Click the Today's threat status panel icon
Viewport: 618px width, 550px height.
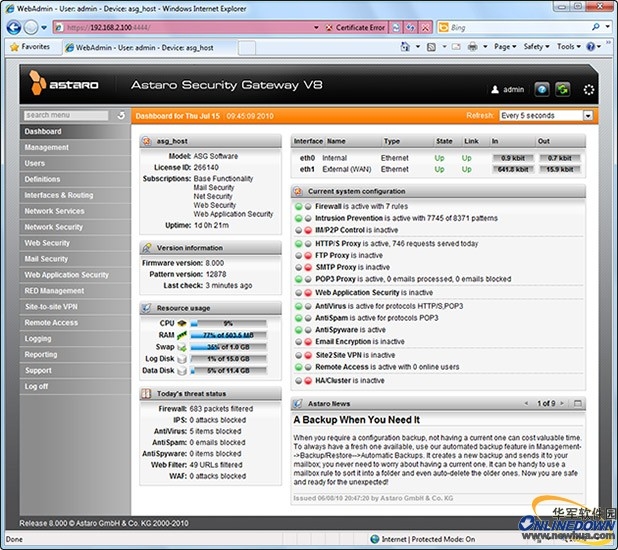146,393
